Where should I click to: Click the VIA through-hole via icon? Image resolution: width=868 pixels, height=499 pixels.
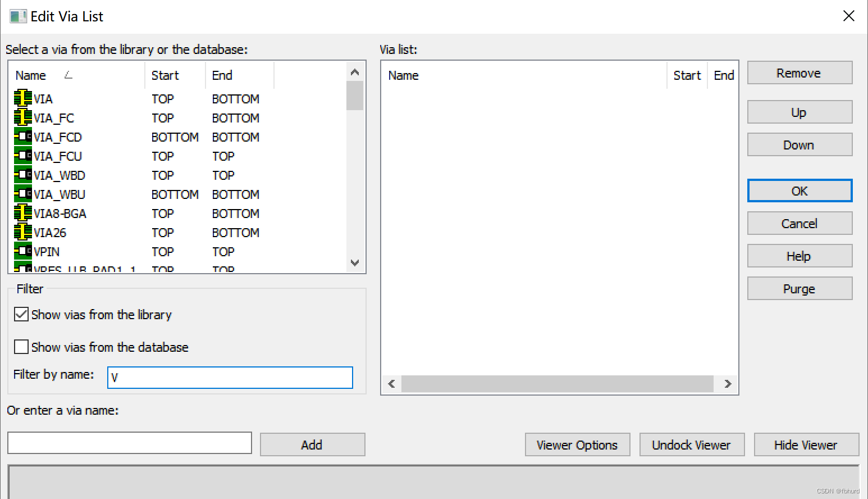[22, 98]
